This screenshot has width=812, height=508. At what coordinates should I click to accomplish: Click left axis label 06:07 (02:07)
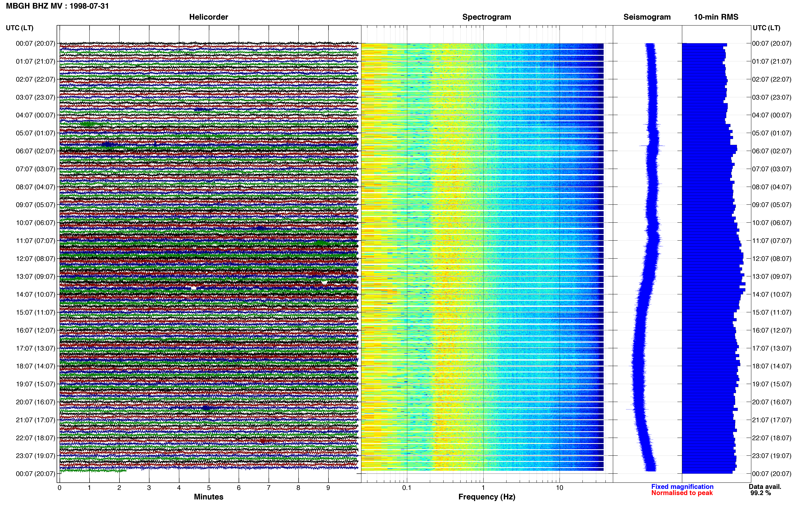click(36, 151)
